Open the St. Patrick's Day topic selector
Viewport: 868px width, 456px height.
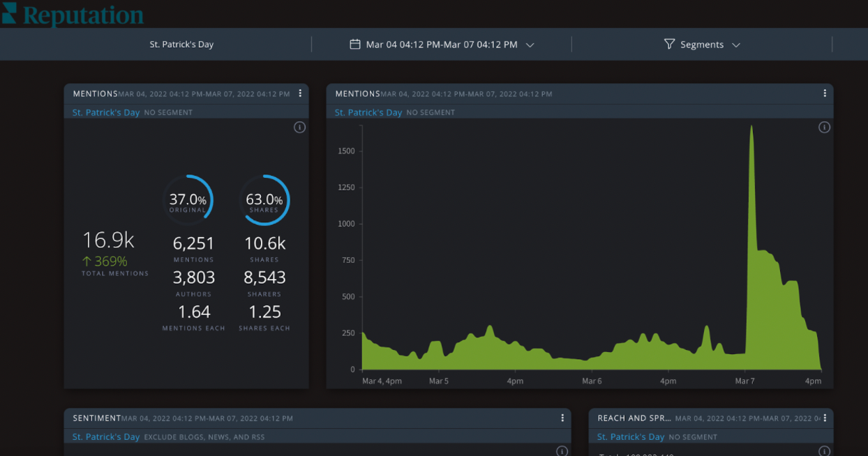click(181, 45)
